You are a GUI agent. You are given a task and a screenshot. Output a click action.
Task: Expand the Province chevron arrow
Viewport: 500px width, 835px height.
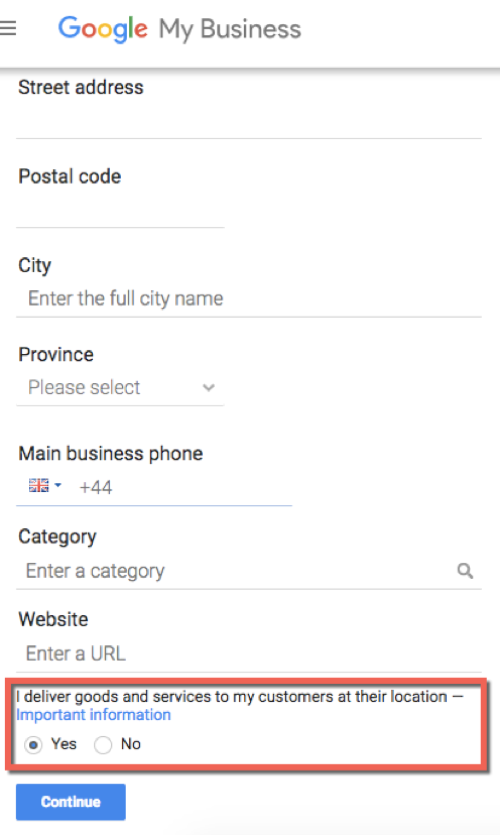pos(209,388)
